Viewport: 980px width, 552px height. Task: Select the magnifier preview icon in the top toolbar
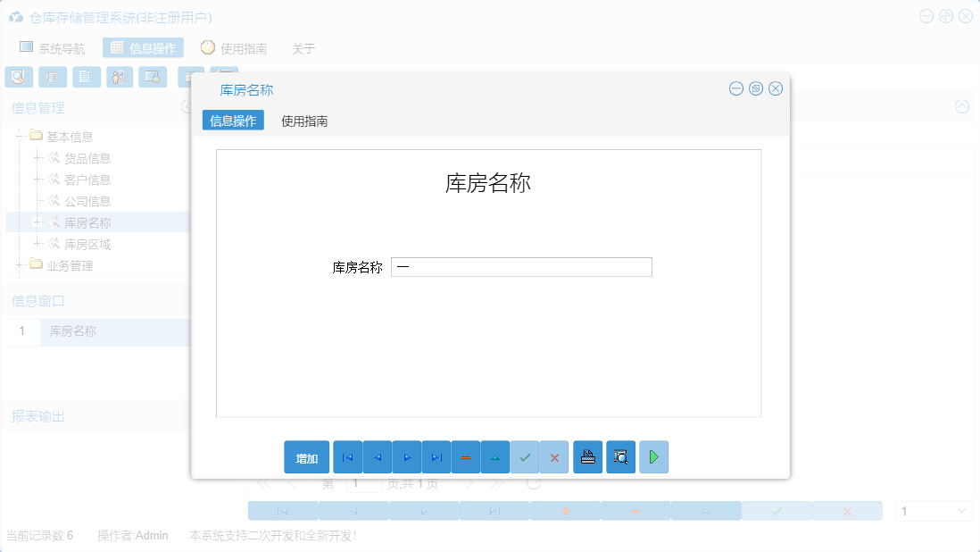18,77
